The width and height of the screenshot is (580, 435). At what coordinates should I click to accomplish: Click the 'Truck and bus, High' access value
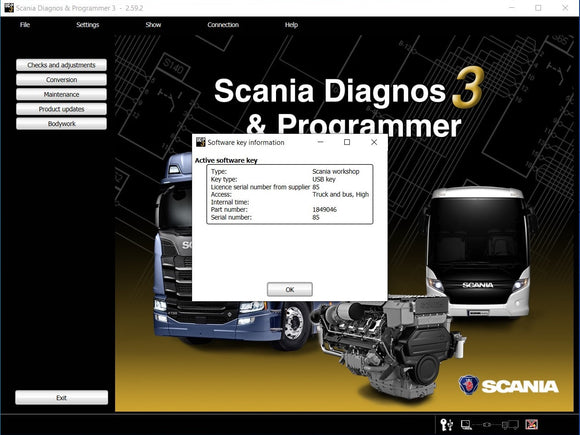tap(341, 194)
